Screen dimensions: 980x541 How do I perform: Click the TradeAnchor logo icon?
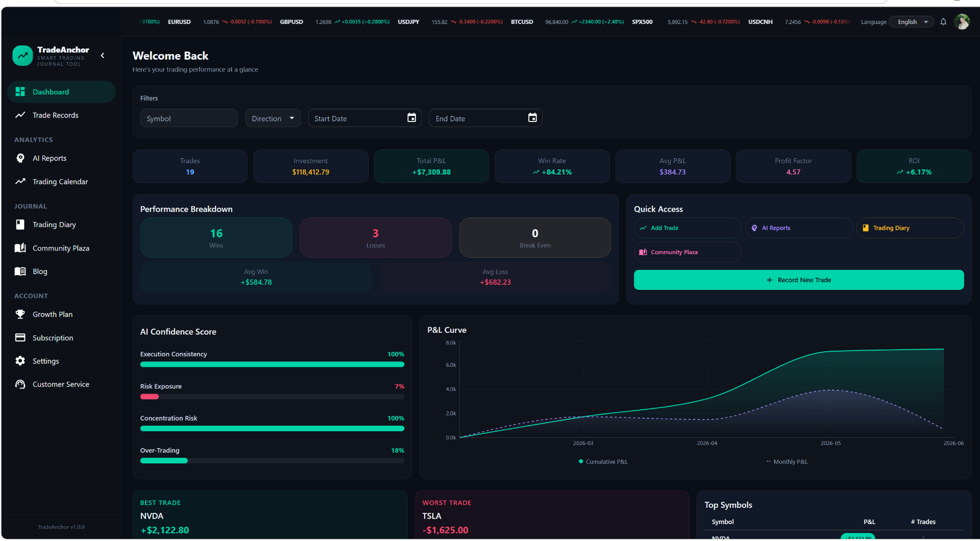point(22,56)
